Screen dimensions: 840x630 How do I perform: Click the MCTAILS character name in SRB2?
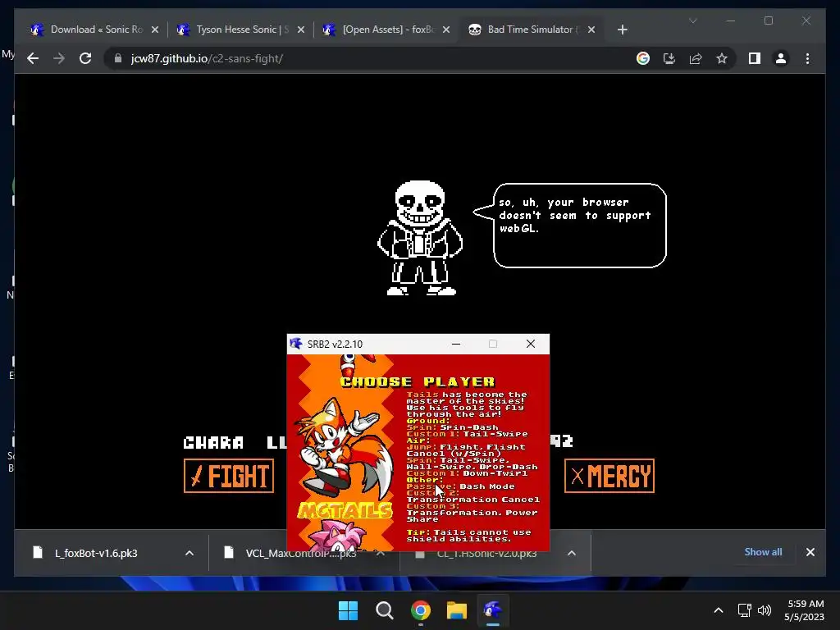point(345,510)
